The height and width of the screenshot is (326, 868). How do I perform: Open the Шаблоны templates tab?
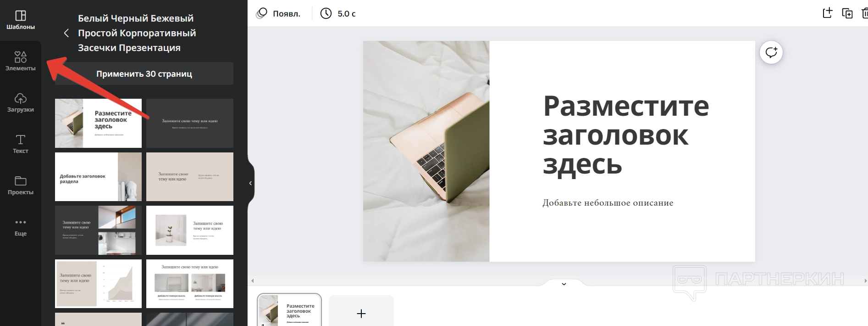20,20
